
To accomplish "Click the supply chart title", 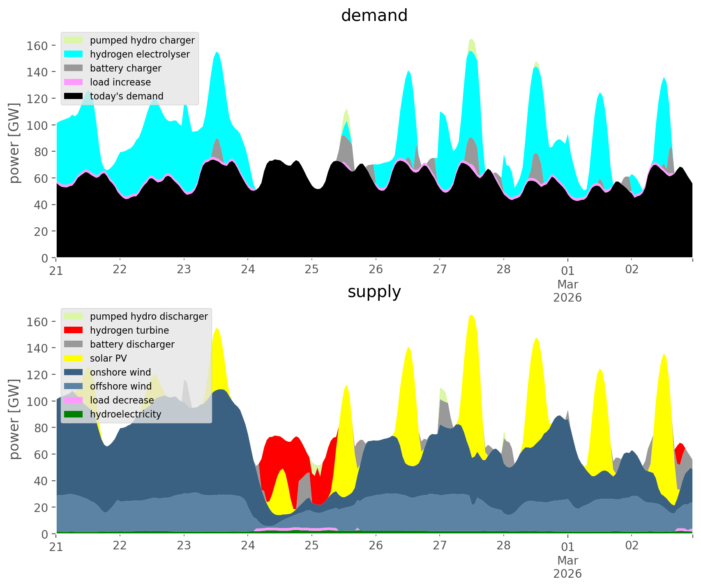I will click(x=374, y=292).
